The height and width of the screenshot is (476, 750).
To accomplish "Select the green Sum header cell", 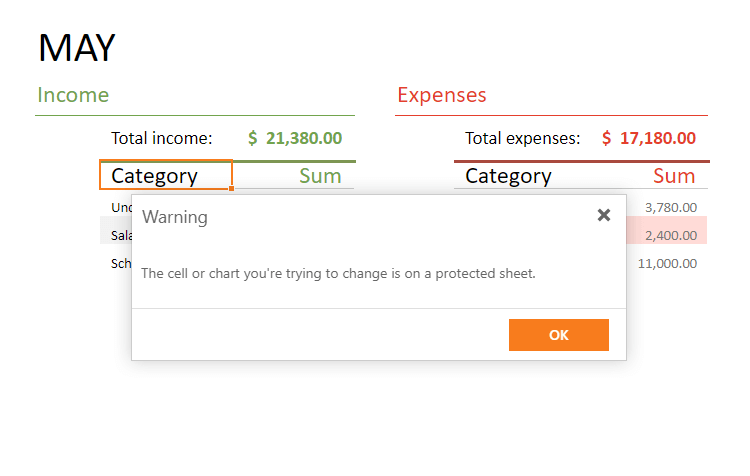I will click(320, 176).
